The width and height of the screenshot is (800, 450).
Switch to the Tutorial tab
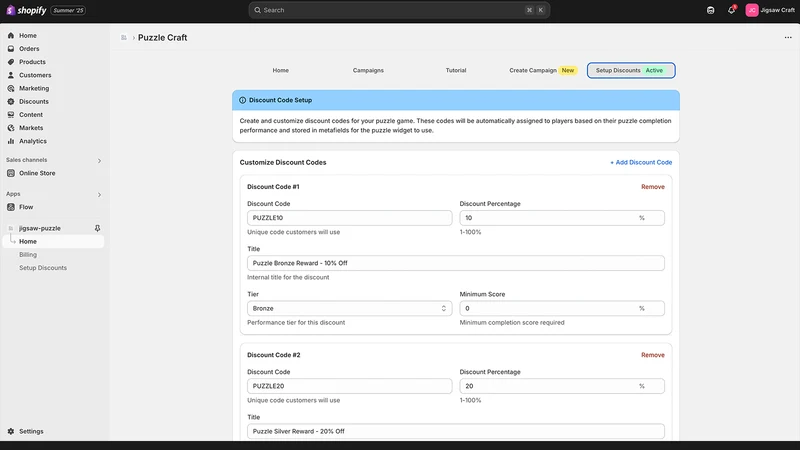[x=456, y=70]
